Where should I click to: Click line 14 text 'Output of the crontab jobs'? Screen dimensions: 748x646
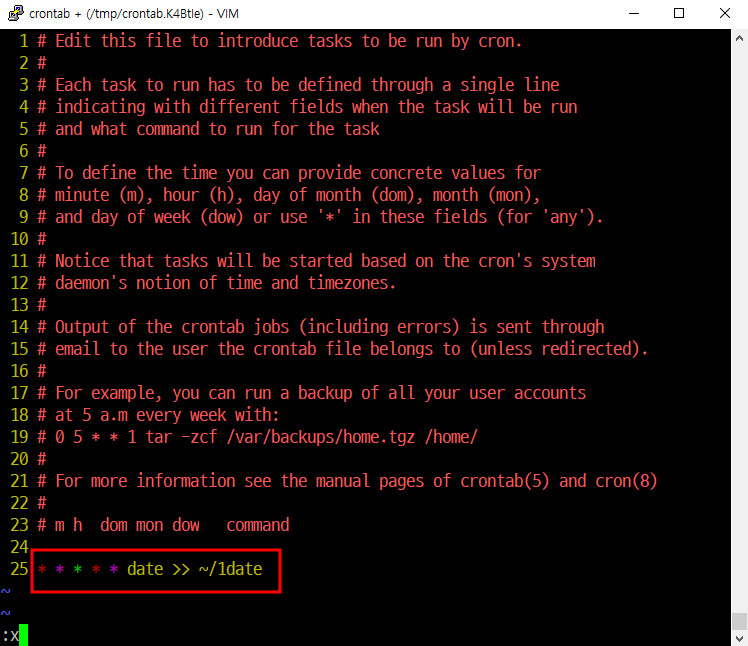172,327
